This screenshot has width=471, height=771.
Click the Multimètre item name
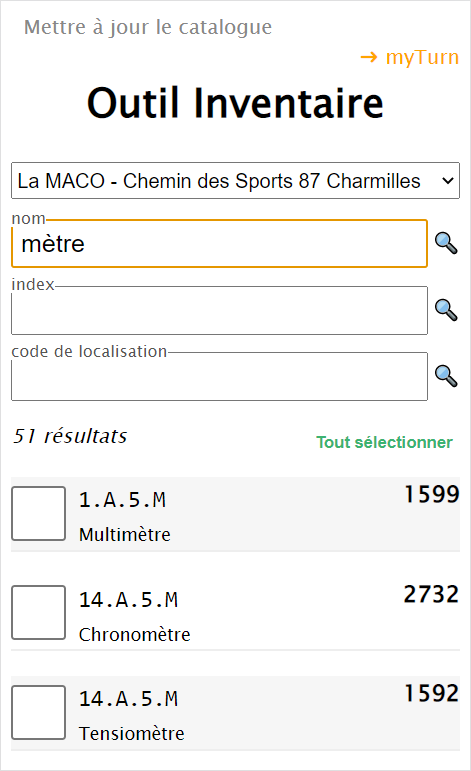tap(125, 534)
